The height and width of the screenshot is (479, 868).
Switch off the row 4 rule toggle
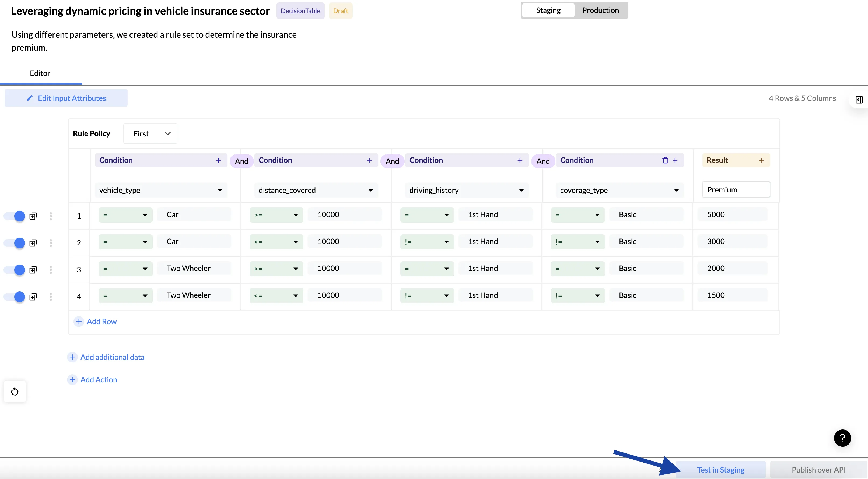(15, 297)
